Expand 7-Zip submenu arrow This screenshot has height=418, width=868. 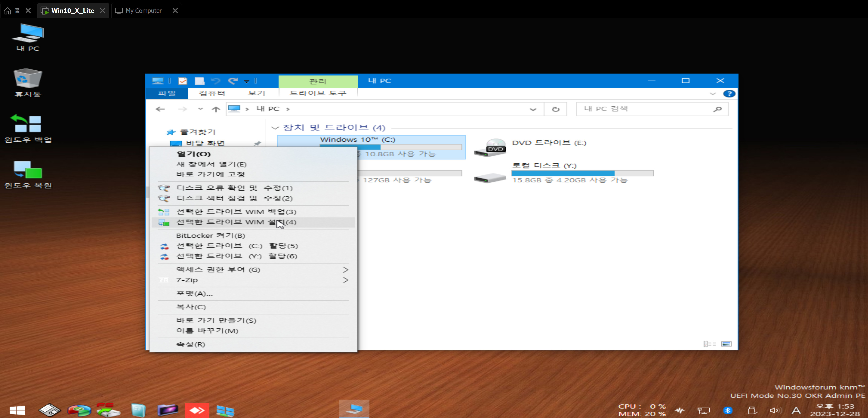(346, 280)
